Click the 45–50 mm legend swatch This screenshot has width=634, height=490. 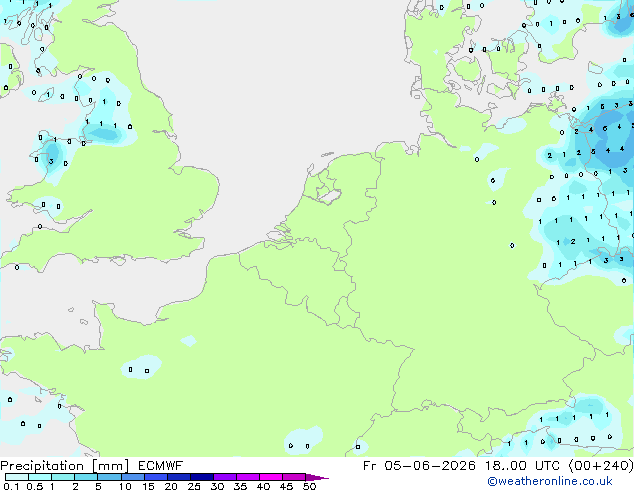point(294,477)
